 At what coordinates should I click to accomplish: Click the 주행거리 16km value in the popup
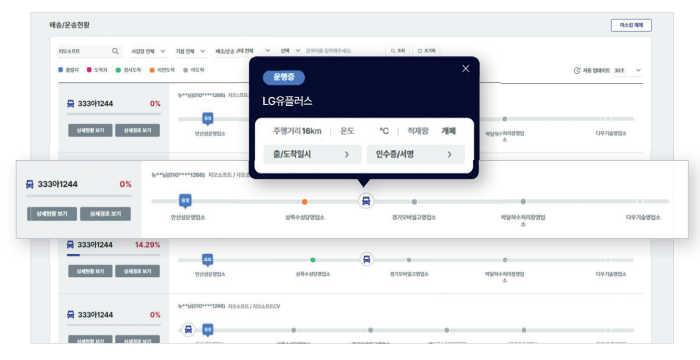pos(297,131)
